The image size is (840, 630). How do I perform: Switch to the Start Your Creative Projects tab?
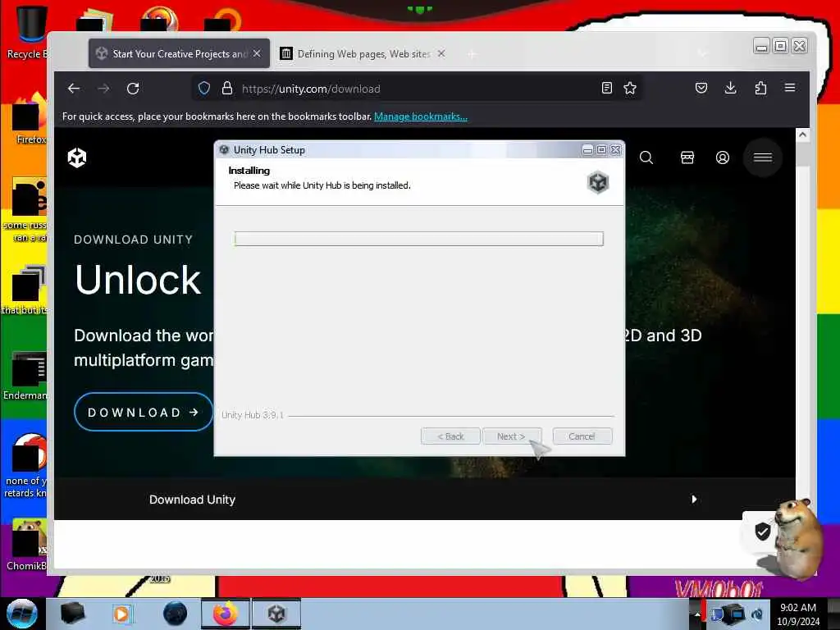(x=179, y=53)
